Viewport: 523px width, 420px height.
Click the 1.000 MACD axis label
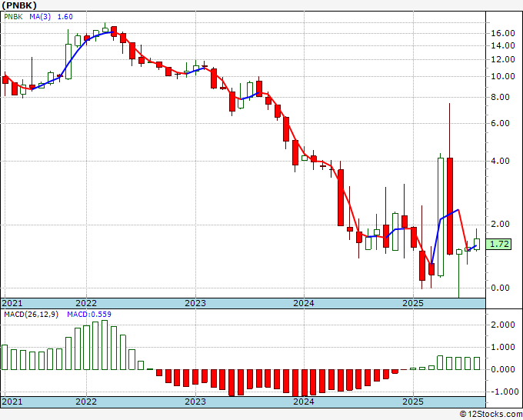click(503, 347)
